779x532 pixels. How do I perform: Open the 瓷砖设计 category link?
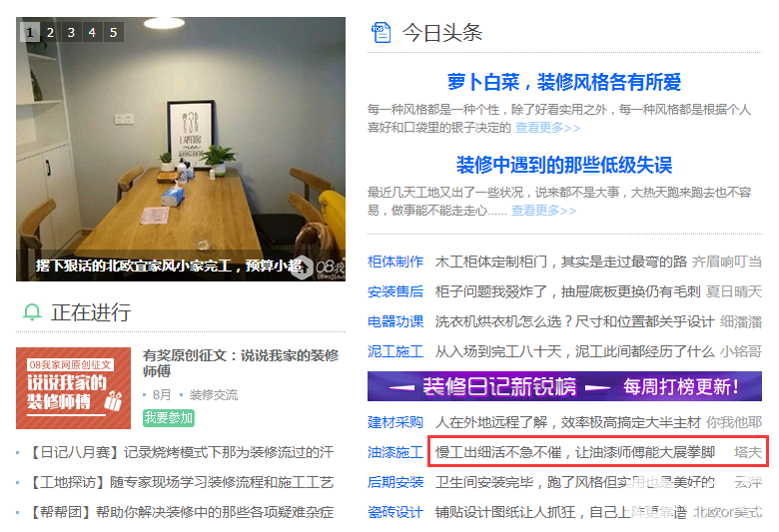tap(395, 512)
